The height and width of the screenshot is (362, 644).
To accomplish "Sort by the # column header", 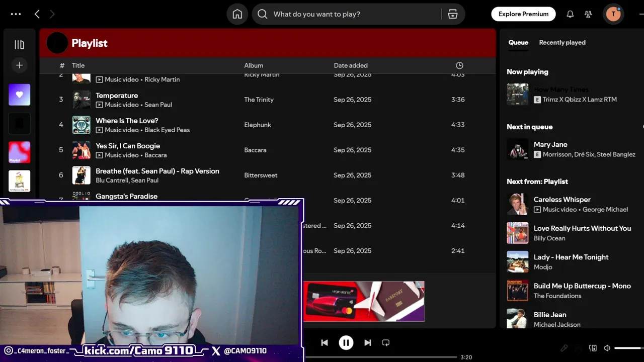I will tap(62, 65).
